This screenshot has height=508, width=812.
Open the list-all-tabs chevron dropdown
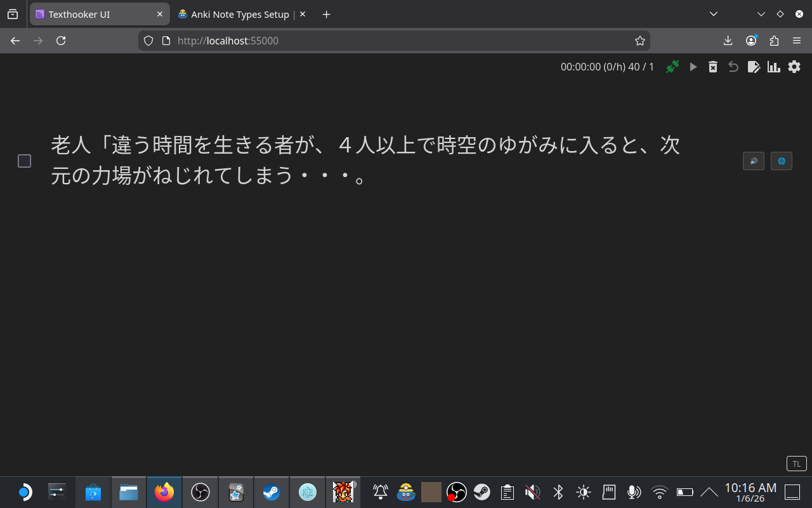tap(713, 14)
